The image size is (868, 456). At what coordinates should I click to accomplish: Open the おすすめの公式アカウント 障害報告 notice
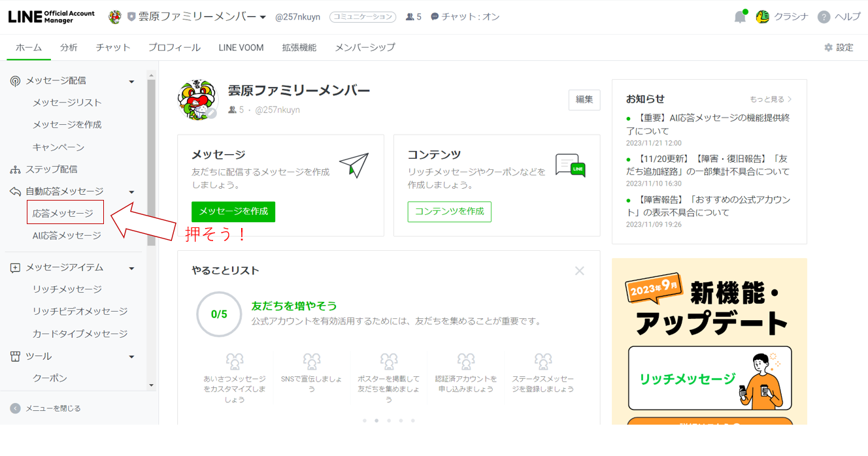click(x=709, y=206)
